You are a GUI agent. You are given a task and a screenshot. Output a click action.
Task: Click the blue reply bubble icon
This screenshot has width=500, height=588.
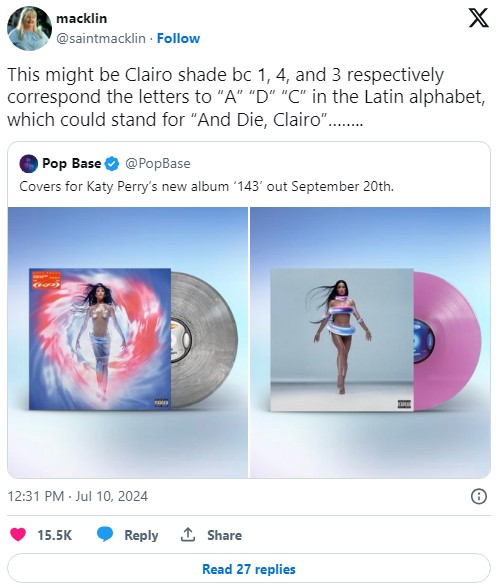pos(105,534)
